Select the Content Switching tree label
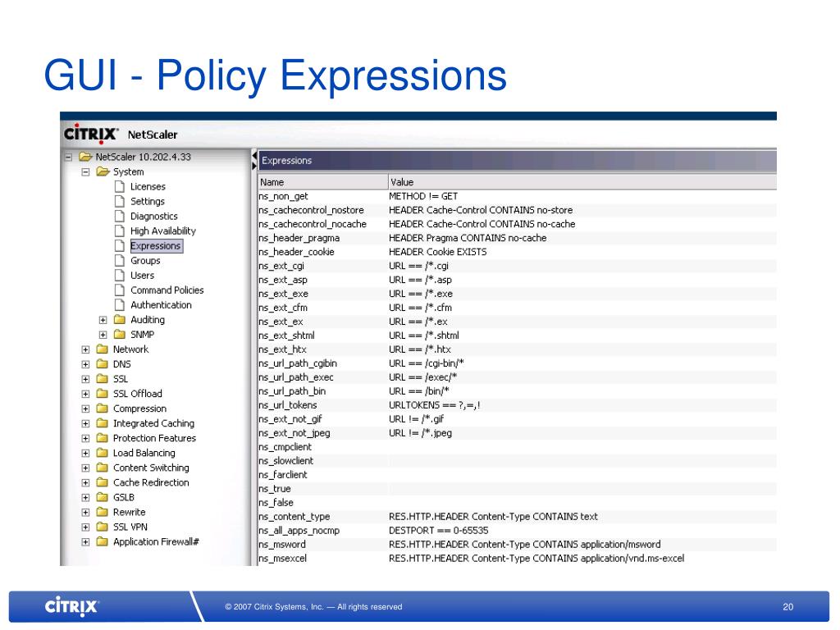The image size is (840, 630). point(151,468)
